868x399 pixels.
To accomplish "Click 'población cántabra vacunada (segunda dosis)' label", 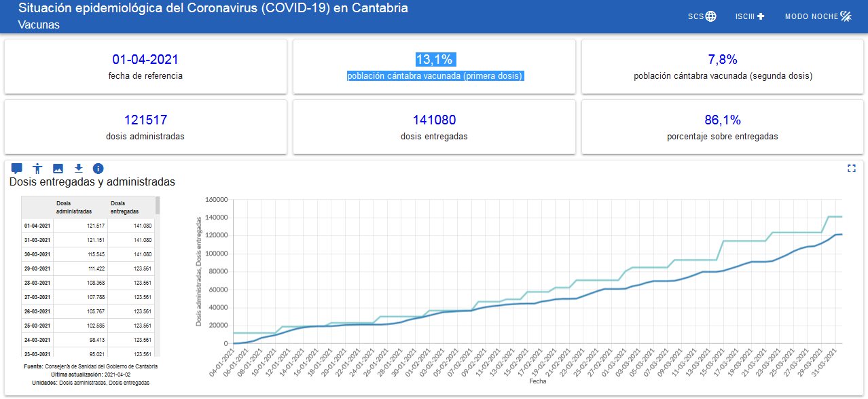I will pos(723,75).
